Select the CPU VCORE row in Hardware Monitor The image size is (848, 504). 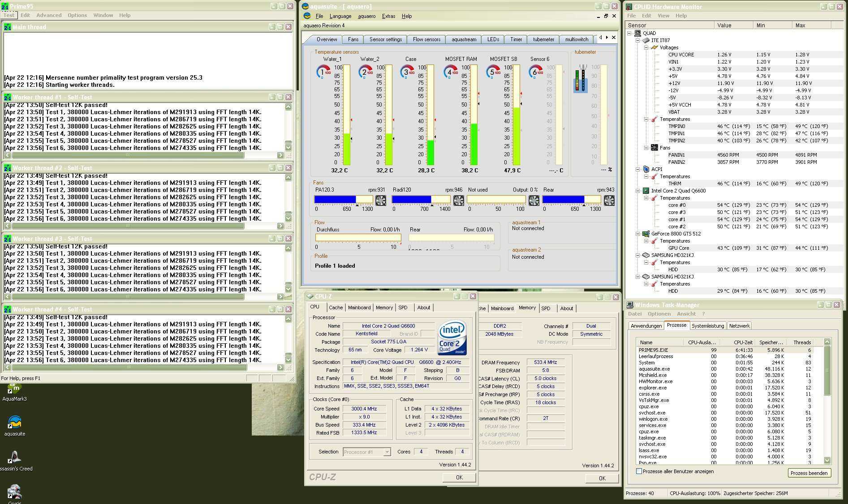click(x=735, y=55)
